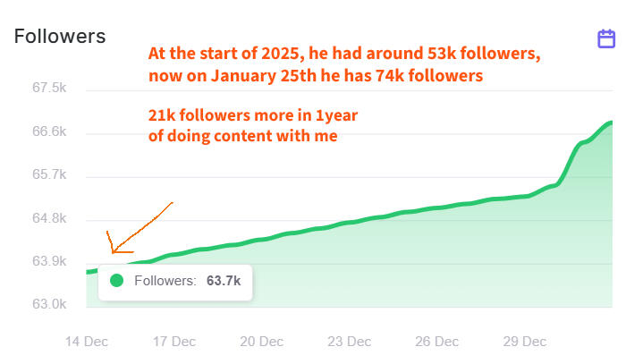Click the "At the start of 2025" annotation
643x364 pixels.
tap(344, 65)
